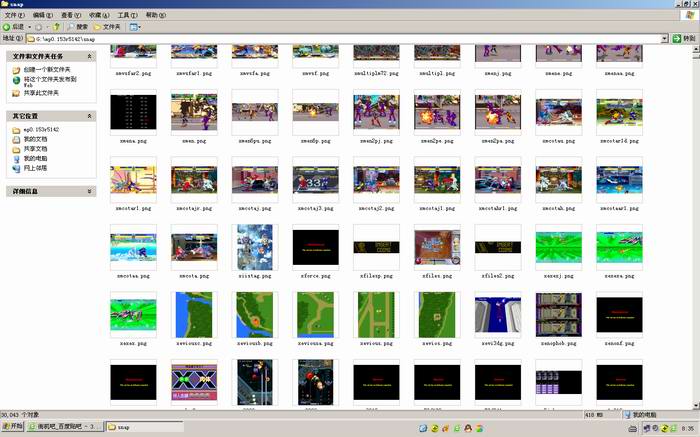Click the xexexa.png file name
This screenshot has width=700, height=437.
pyautogui.click(x=619, y=276)
